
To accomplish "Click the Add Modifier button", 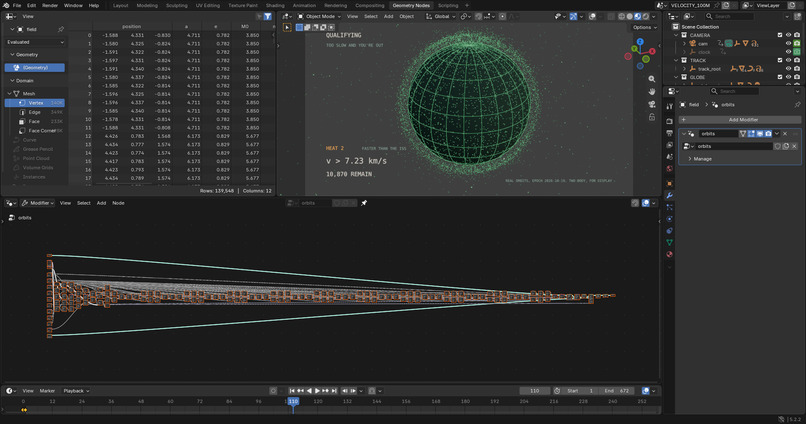I will click(x=740, y=120).
